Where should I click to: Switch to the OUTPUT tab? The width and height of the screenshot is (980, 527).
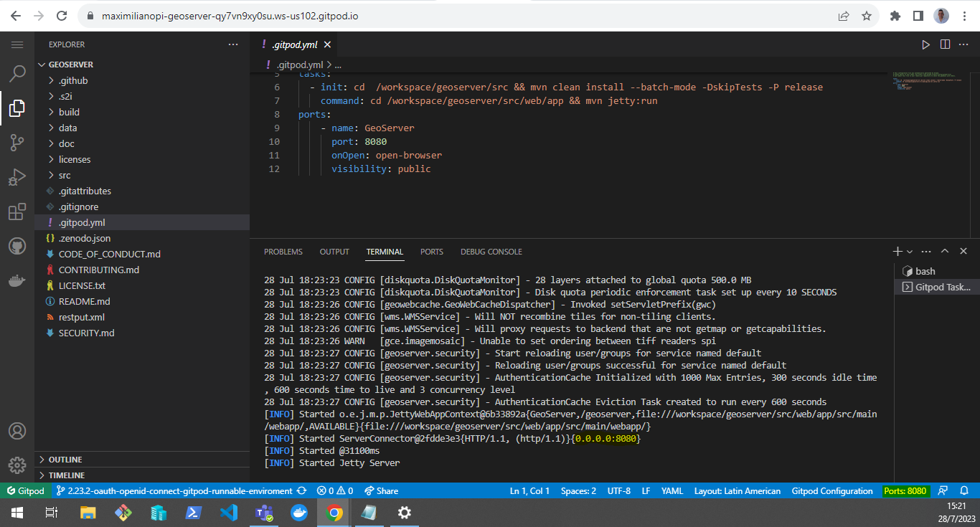point(334,252)
